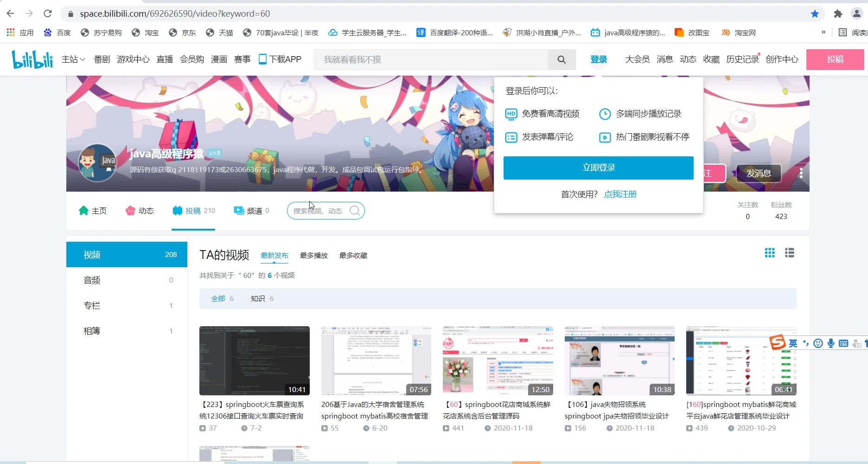Filter by 知识 6 category
This screenshot has width=868, height=464.
pyautogui.click(x=262, y=299)
